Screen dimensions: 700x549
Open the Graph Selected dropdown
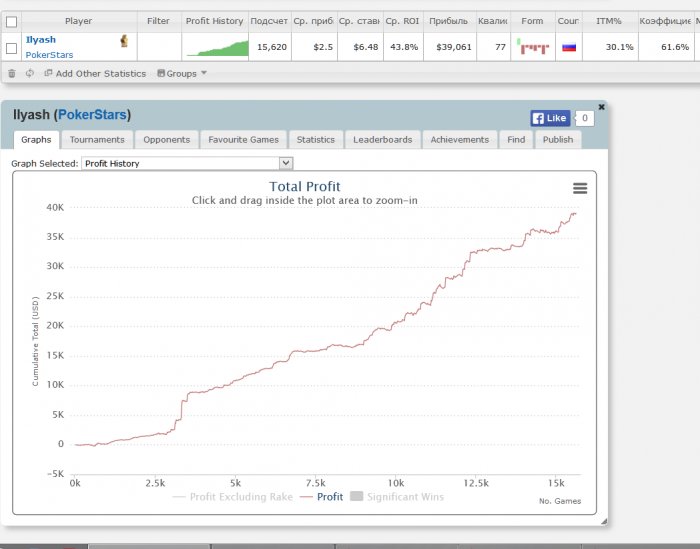click(187, 163)
